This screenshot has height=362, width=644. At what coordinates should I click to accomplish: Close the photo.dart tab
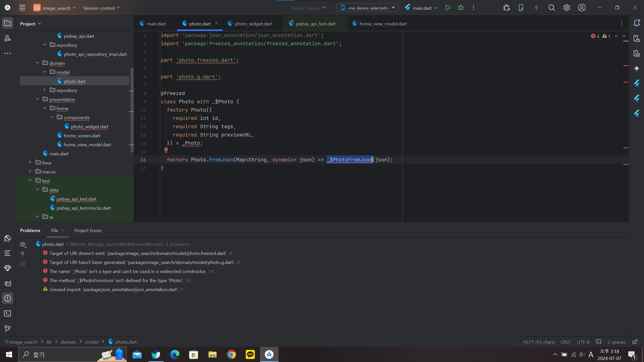pyautogui.click(x=217, y=23)
